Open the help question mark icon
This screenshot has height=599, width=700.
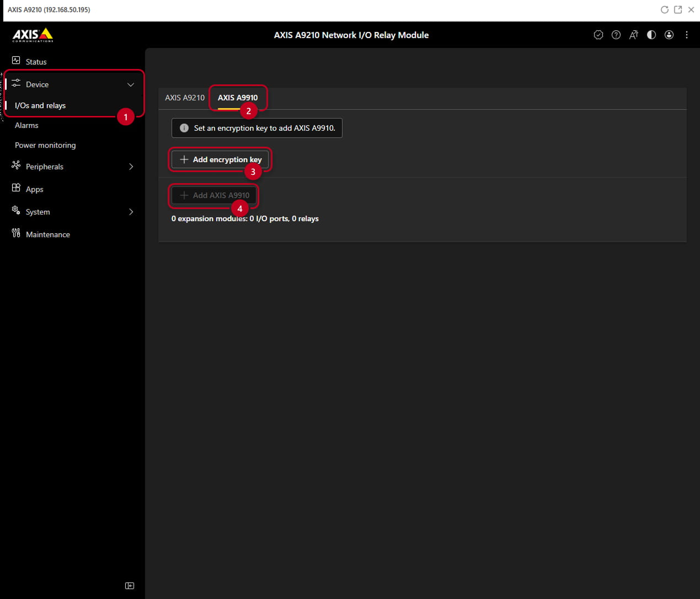[616, 35]
